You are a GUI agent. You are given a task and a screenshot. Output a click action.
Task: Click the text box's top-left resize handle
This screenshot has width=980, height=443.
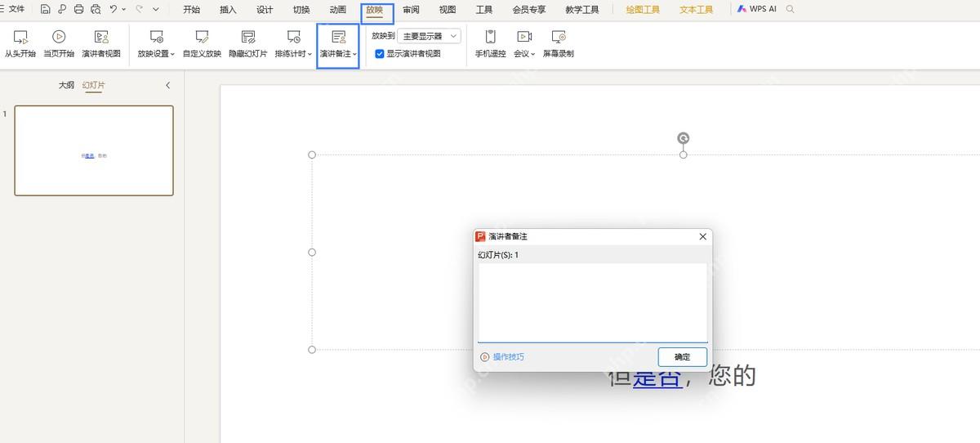pyautogui.click(x=311, y=154)
